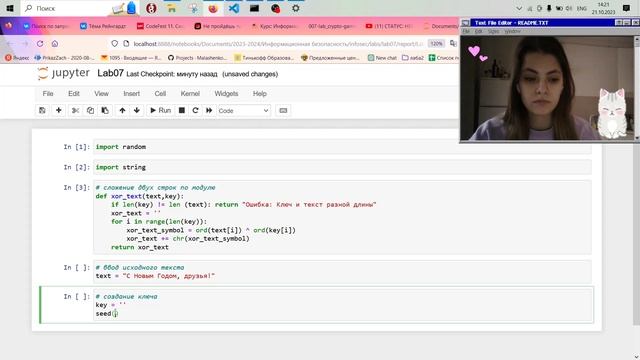Viewport: 640px width, 360px height.
Task: Copy selected cells icon
Action: [x=90, y=111]
